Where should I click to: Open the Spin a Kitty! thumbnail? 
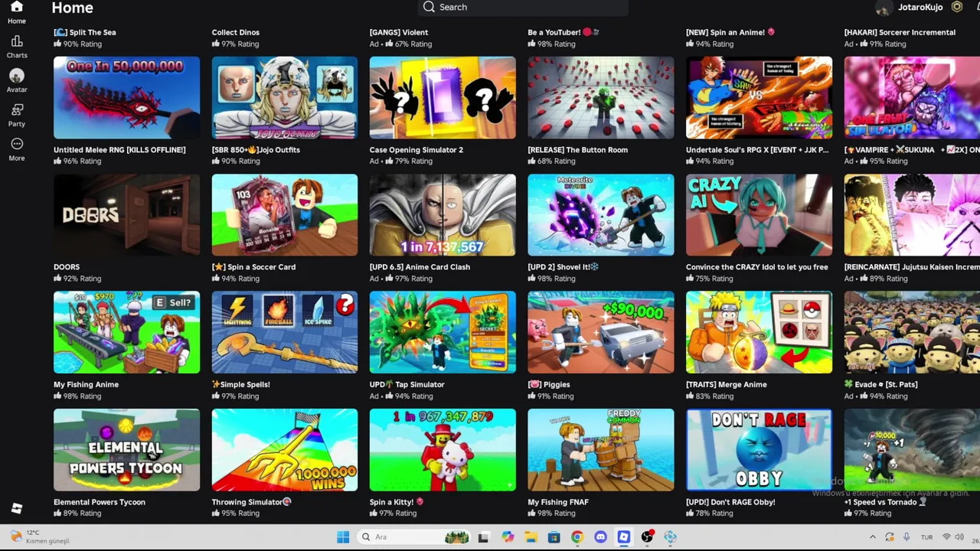[x=443, y=450]
